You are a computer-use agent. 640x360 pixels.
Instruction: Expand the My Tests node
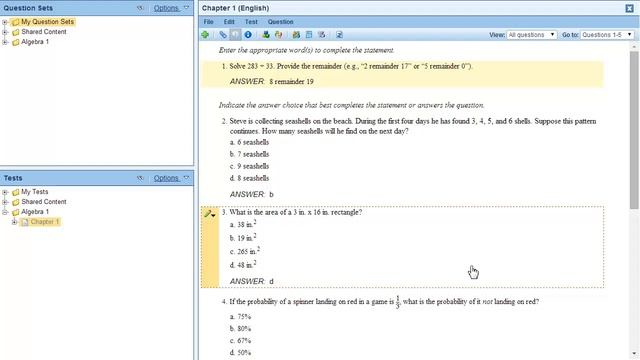(5, 192)
